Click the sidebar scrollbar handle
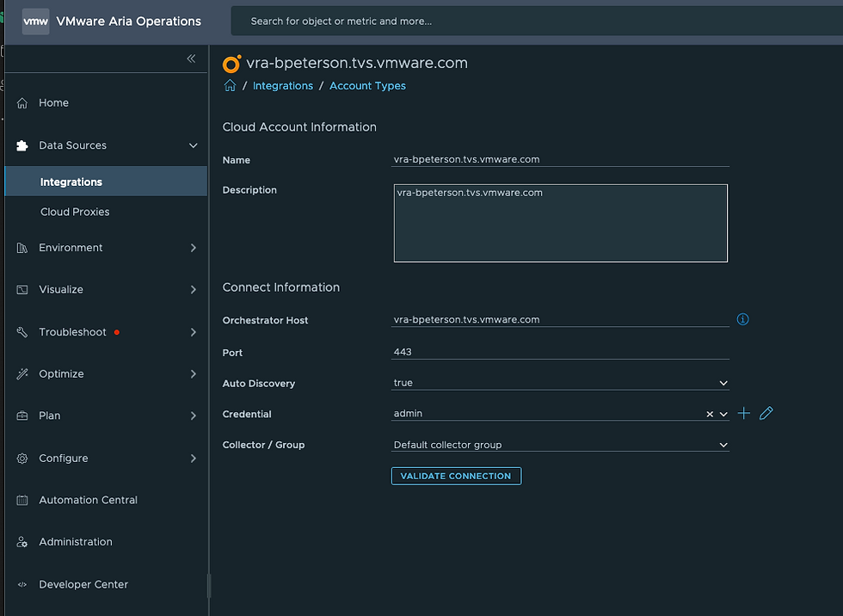Screen dimensions: 843x616 coord(209,585)
